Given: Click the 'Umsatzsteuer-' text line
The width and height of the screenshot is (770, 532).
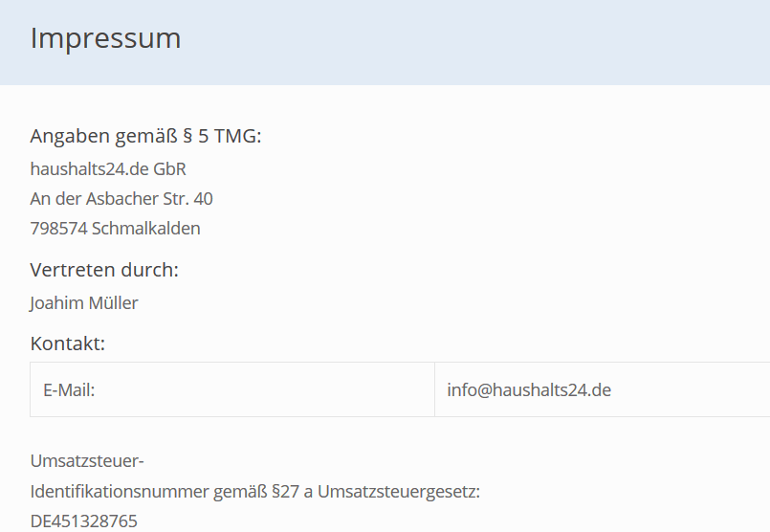Looking at the screenshot, I should tap(87, 461).
